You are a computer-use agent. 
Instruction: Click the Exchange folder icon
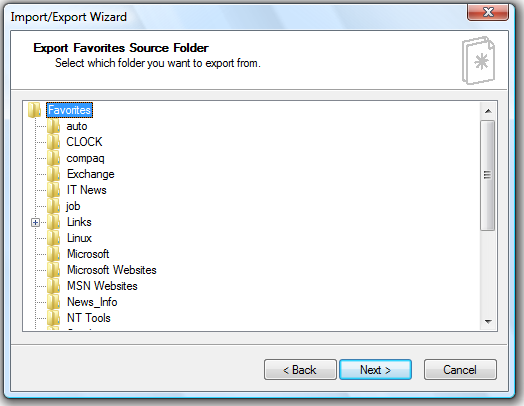tap(53, 174)
